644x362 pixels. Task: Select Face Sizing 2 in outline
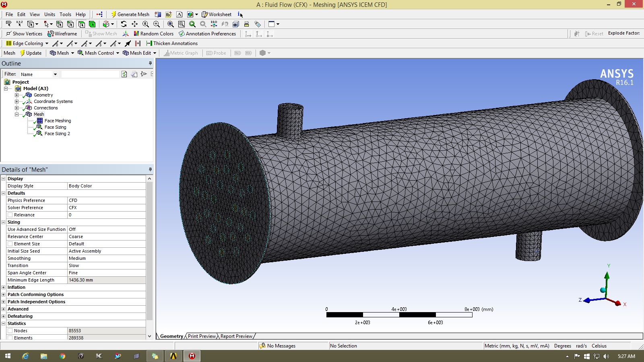pyautogui.click(x=57, y=134)
